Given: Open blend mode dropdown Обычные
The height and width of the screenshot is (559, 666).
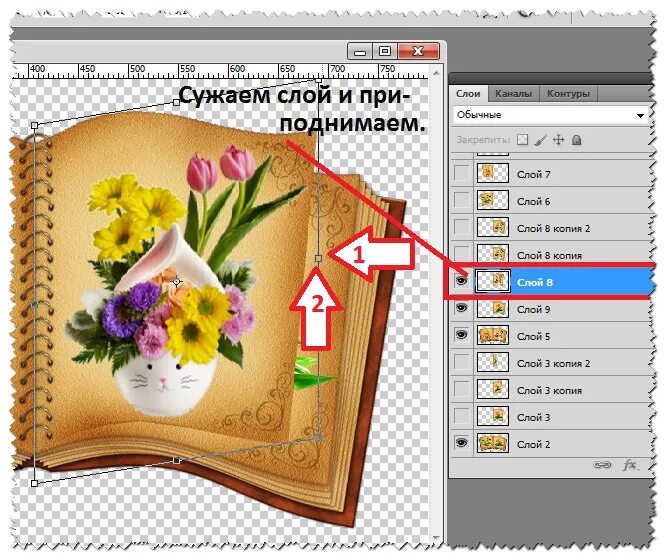Looking at the screenshot, I should tap(550, 115).
